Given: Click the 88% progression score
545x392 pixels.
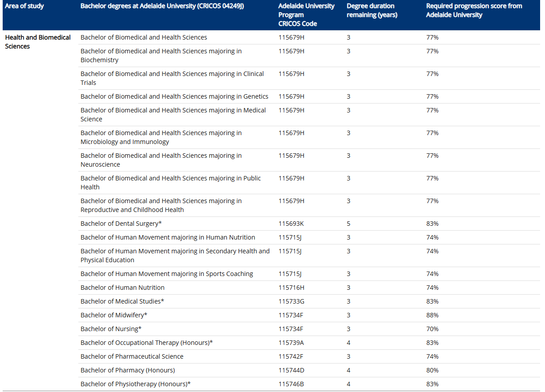Looking at the screenshot, I should click(432, 315).
